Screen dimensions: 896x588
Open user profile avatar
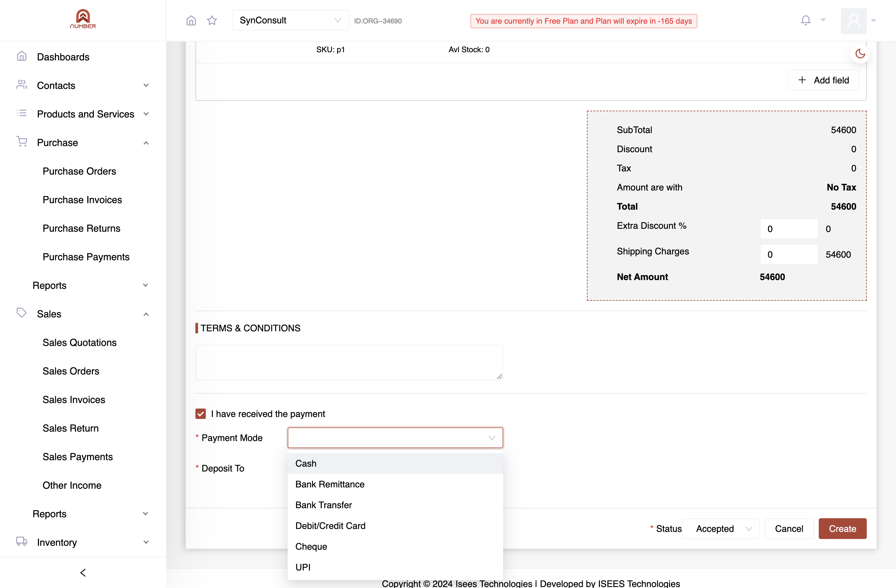(853, 21)
